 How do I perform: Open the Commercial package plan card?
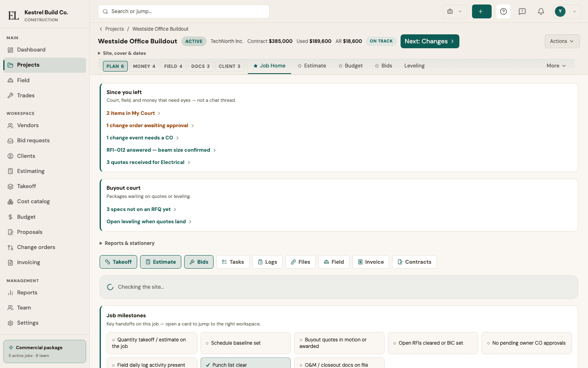pos(45,352)
